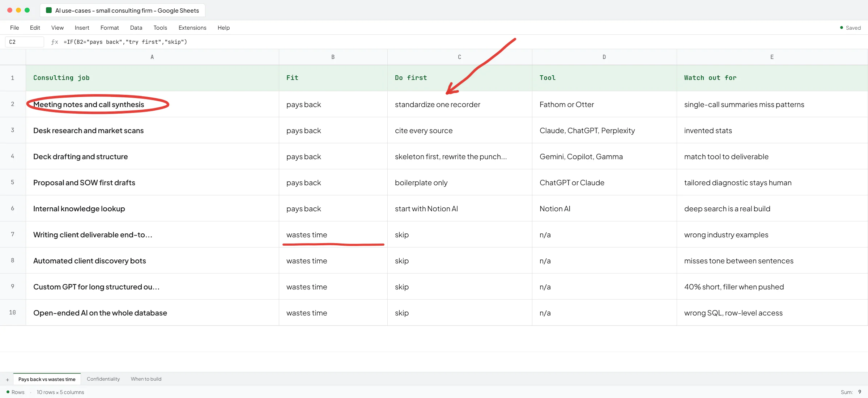Click the Do first header cell
The height and width of the screenshot is (398, 868).
[x=460, y=78]
